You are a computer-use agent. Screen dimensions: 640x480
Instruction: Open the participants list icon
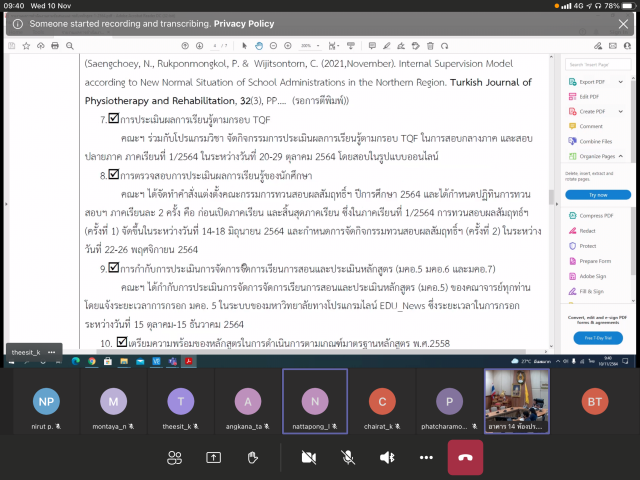click(x=175, y=457)
